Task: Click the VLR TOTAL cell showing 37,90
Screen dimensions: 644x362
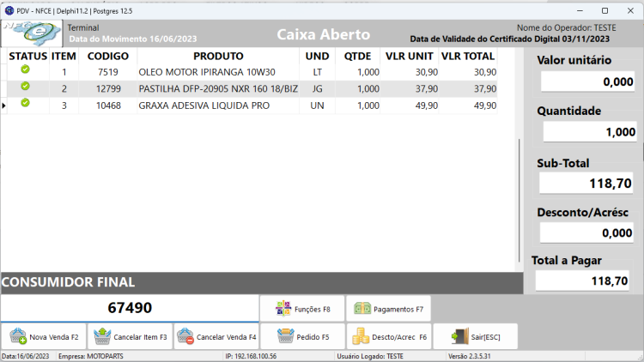Action: pos(468,88)
